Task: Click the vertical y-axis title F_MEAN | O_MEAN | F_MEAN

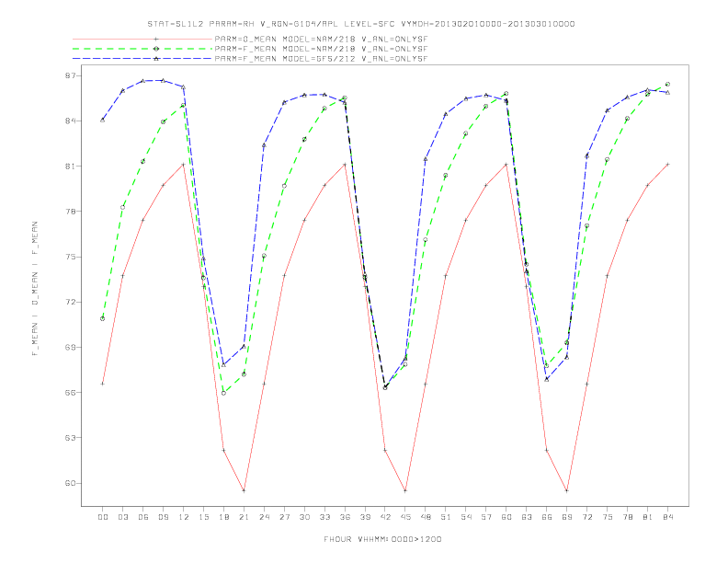Action: pyautogui.click(x=35, y=289)
